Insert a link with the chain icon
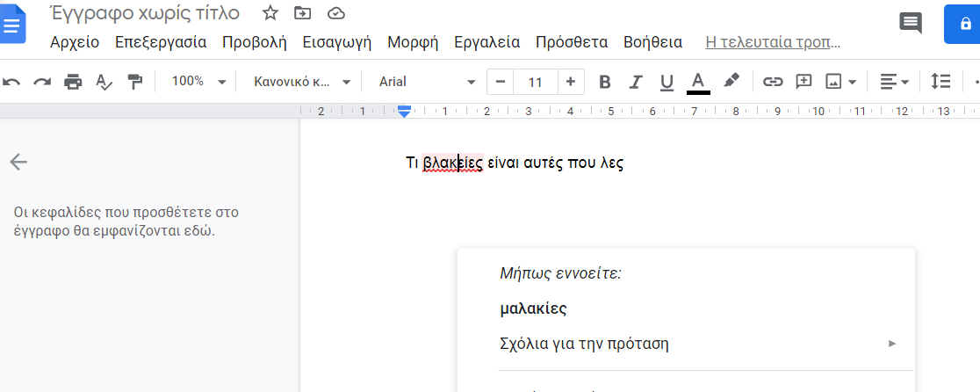 (772, 82)
